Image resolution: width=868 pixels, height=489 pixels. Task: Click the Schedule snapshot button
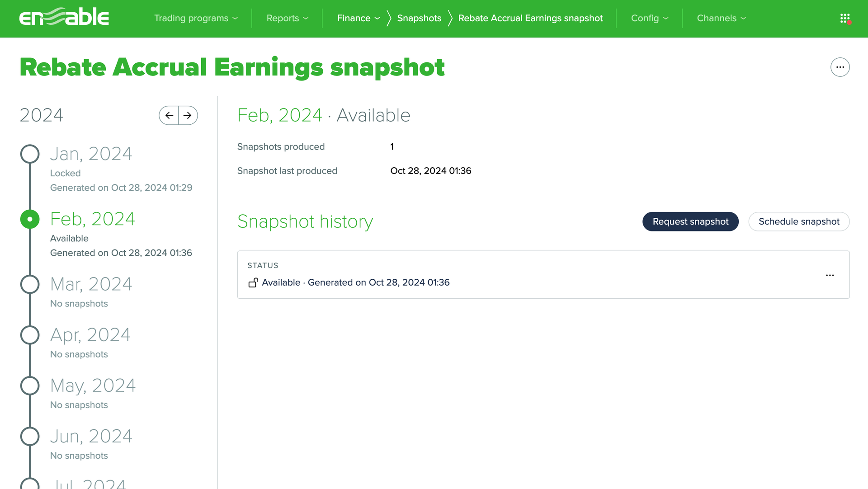point(799,221)
